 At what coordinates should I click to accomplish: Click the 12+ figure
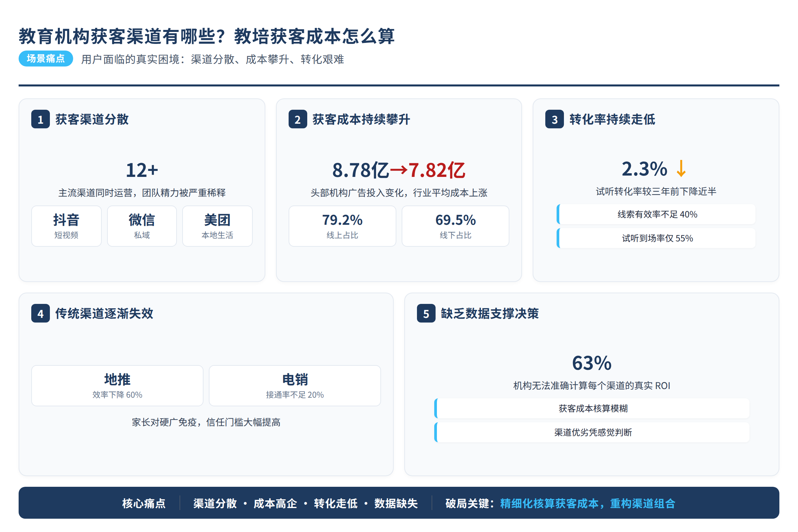tap(142, 170)
